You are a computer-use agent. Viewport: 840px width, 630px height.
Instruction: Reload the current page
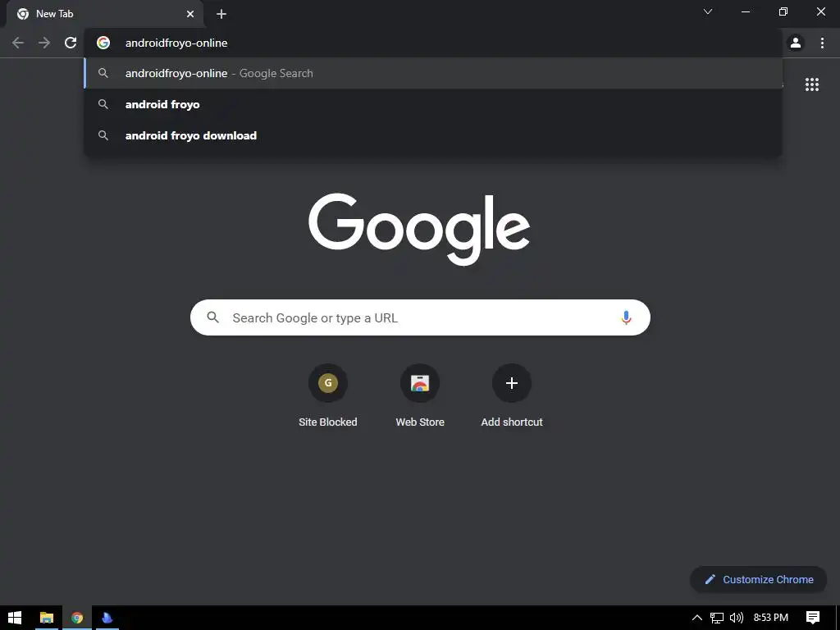coord(71,43)
